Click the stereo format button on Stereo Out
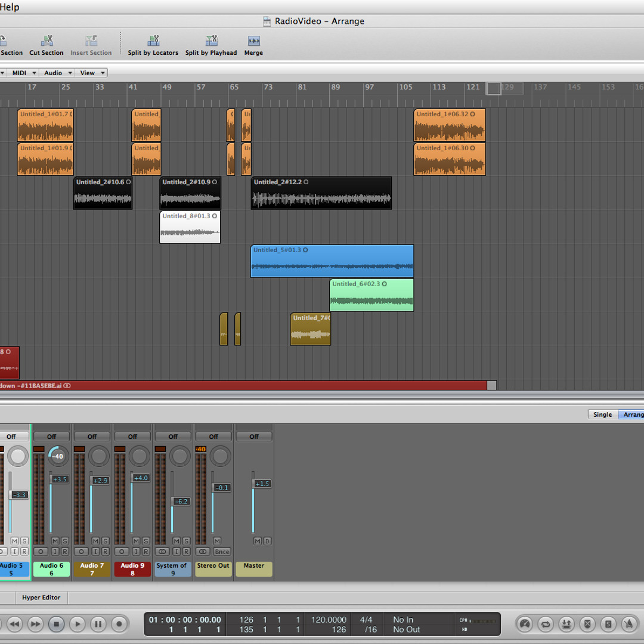 click(203, 552)
